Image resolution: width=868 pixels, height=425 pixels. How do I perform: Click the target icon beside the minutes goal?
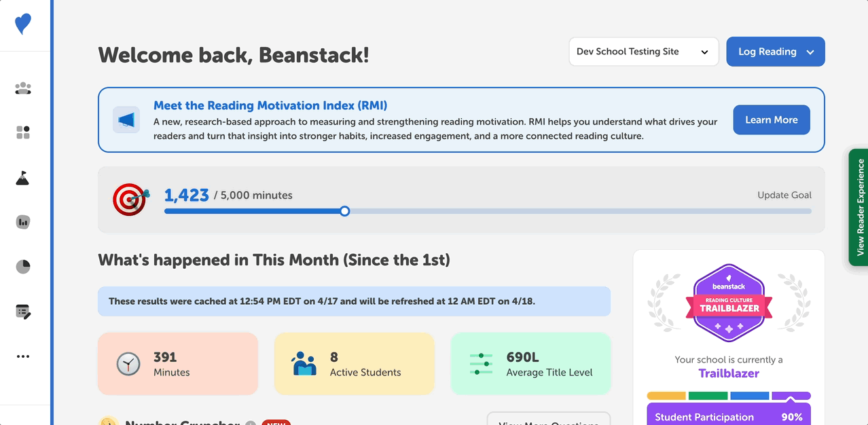tap(130, 200)
